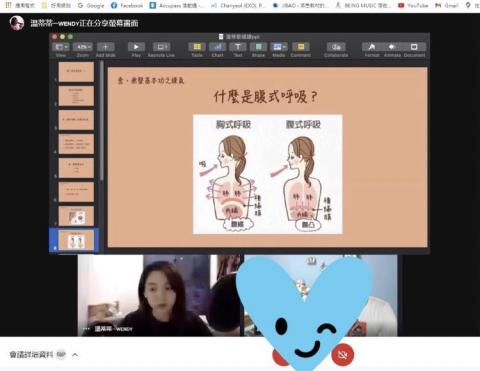Image resolution: width=480 pixels, height=371 pixels.
Task: Open three-dots options on Wendy's video tile
Action: (x=87, y=329)
